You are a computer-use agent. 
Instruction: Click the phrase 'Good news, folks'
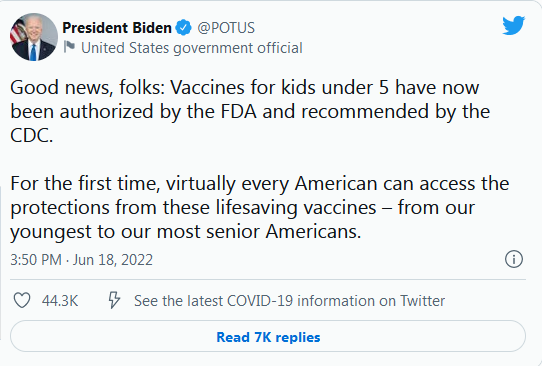coord(87,87)
